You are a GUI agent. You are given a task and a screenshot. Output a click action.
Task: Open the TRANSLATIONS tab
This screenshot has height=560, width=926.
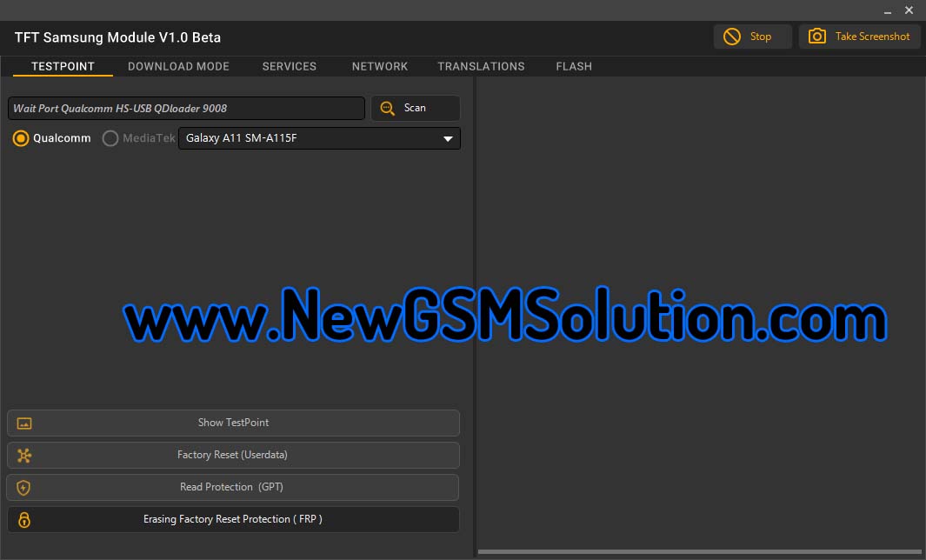[x=481, y=66]
